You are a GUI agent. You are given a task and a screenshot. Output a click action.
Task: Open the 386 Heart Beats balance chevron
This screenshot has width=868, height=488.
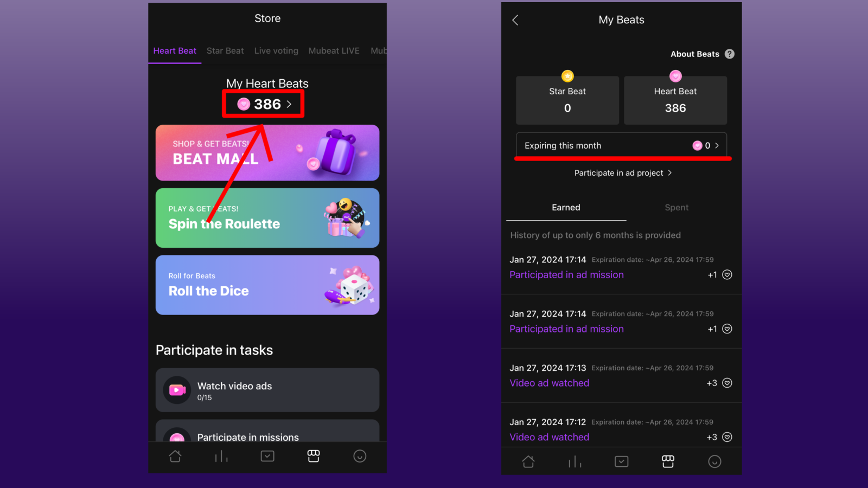289,104
